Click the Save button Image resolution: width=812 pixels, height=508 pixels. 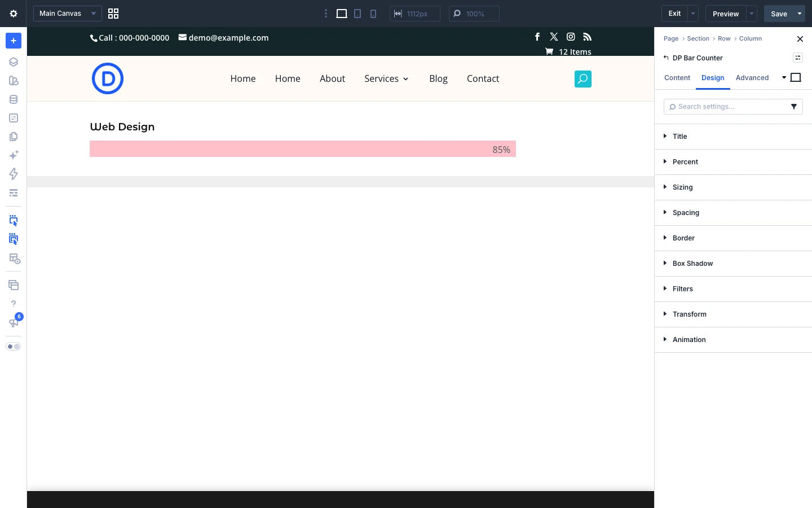779,14
